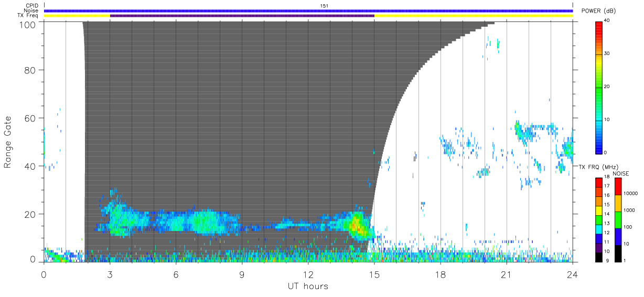Click the black swatch in TX FRQ legend
Viewport: 644px width, 297px height.
click(598, 257)
